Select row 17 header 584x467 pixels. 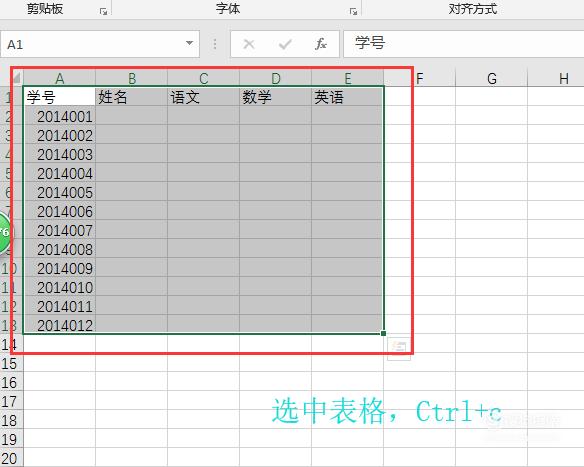pyautogui.click(x=11, y=401)
